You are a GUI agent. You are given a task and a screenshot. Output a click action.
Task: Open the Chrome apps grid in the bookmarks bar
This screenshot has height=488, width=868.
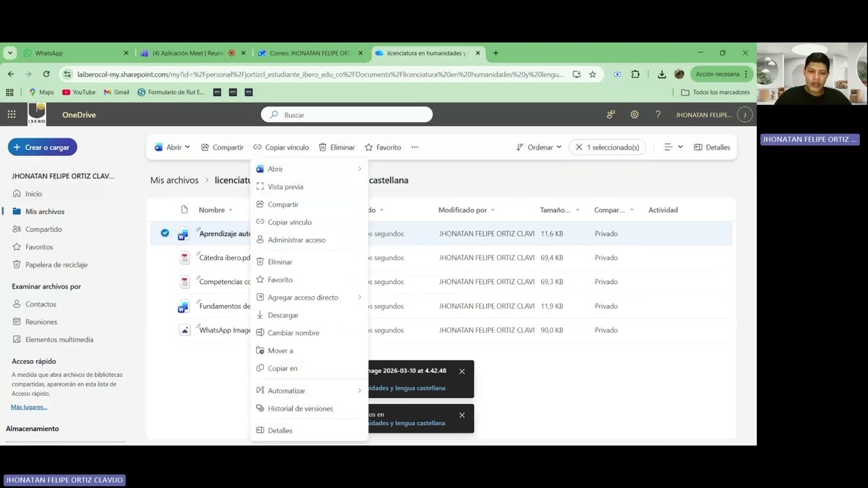coord(9,92)
